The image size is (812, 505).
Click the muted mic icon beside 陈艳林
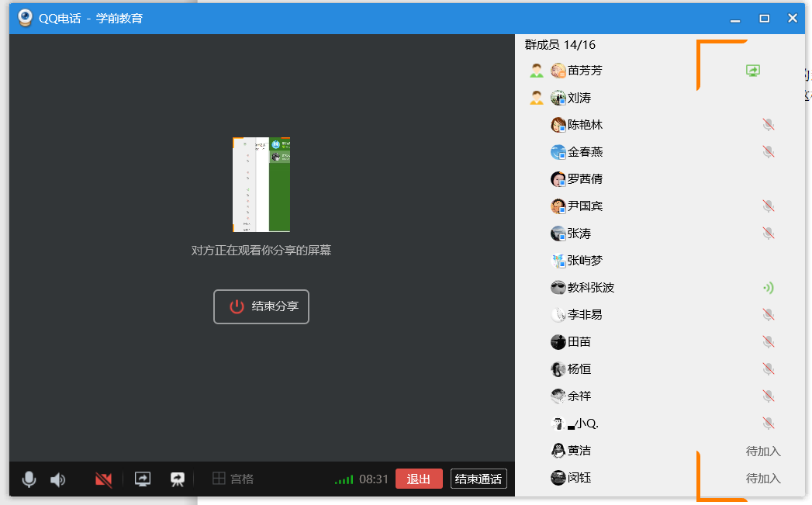click(x=768, y=125)
